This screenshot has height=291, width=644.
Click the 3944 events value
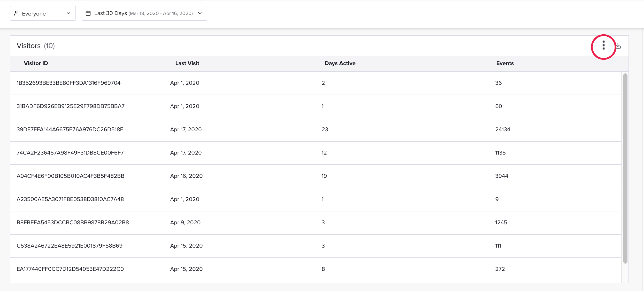502,176
